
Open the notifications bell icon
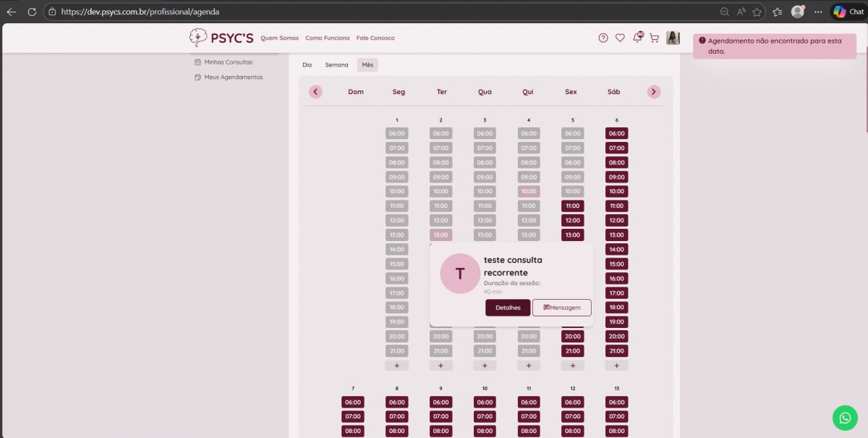(637, 38)
